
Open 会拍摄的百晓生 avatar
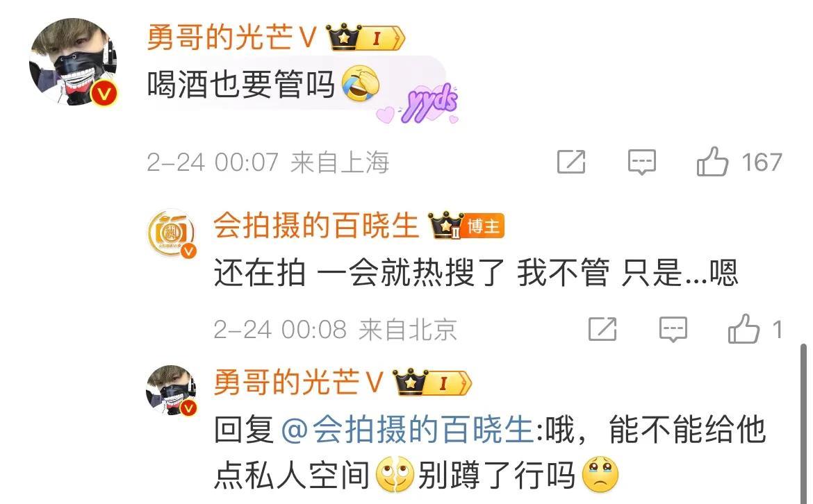point(172,233)
